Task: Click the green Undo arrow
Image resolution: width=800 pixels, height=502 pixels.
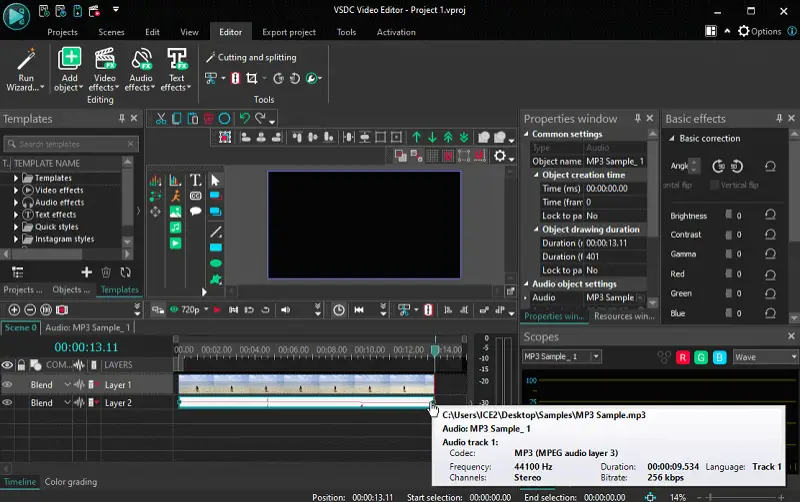Action: pyautogui.click(x=245, y=118)
